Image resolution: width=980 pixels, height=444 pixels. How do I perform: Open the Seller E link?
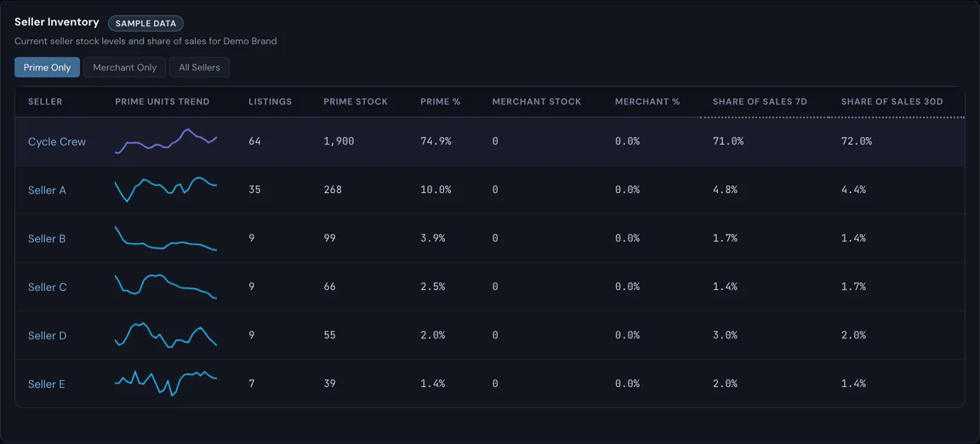[47, 384]
